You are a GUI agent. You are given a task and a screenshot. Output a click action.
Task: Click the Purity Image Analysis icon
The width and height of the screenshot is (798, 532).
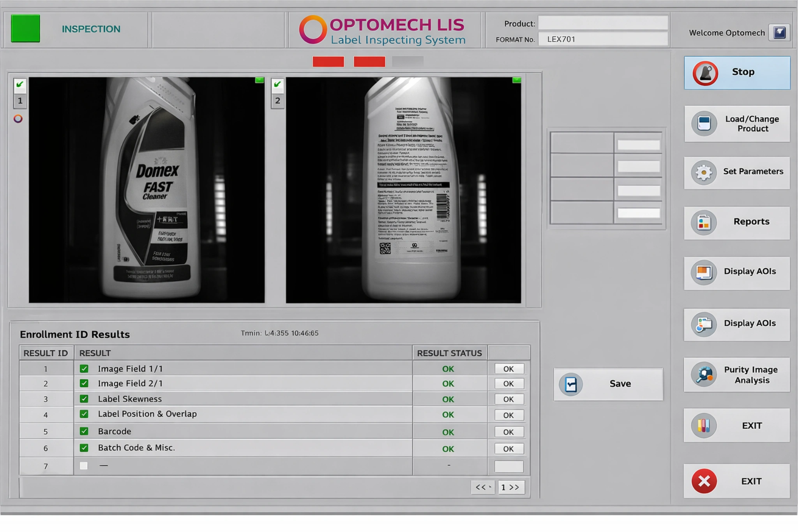pos(704,375)
